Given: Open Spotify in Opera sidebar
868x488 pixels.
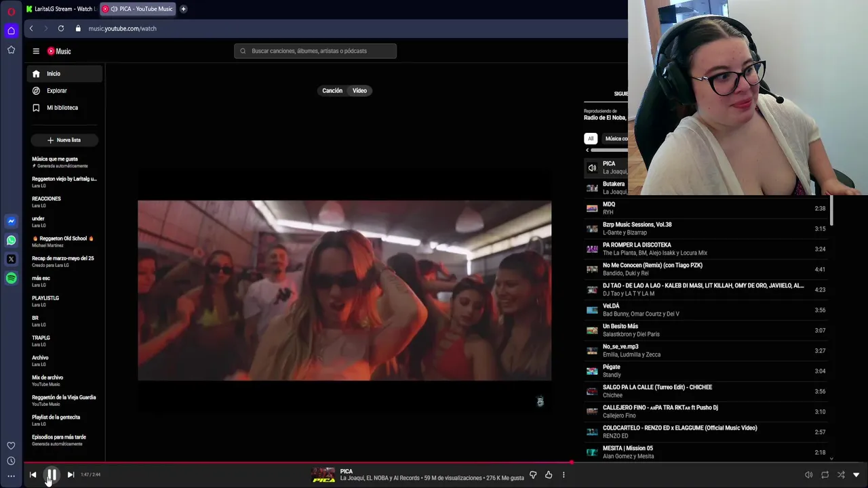Looking at the screenshot, I should tap(11, 278).
